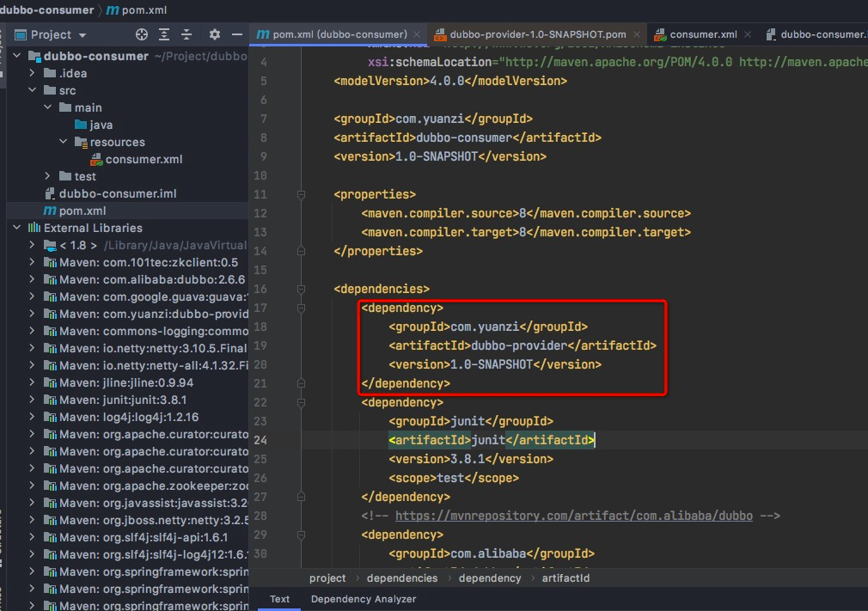Click the maven.compiler.source line
This screenshot has height=611, width=868.
point(526,213)
